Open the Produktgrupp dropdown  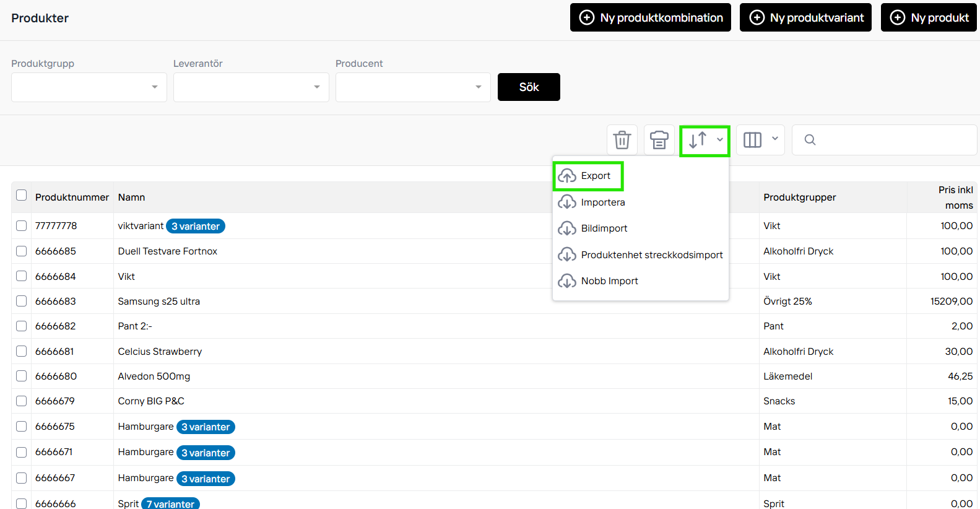(x=89, y=87)
